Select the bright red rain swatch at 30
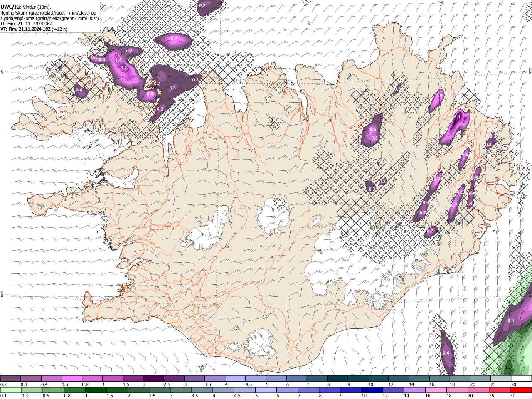This screenshot has height=399, width=532. (521, 390)
